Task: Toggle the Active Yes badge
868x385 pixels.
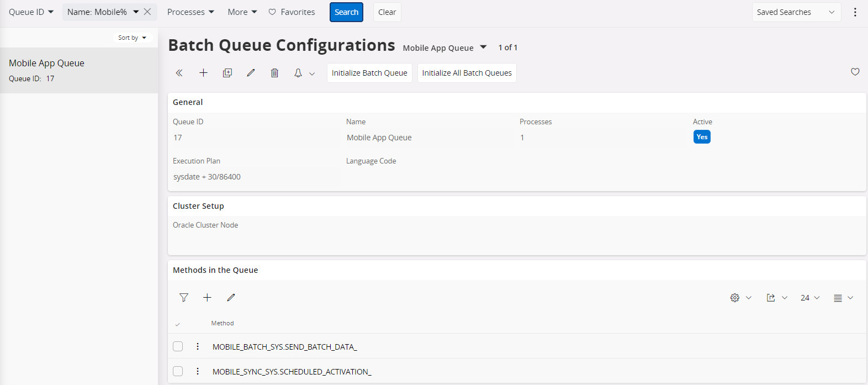Action: (702, 137)
